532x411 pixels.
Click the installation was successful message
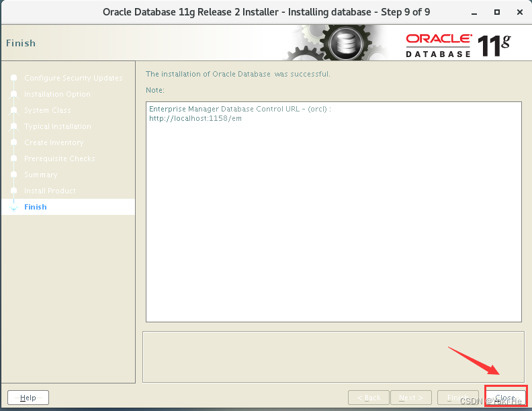pos(238,74)
